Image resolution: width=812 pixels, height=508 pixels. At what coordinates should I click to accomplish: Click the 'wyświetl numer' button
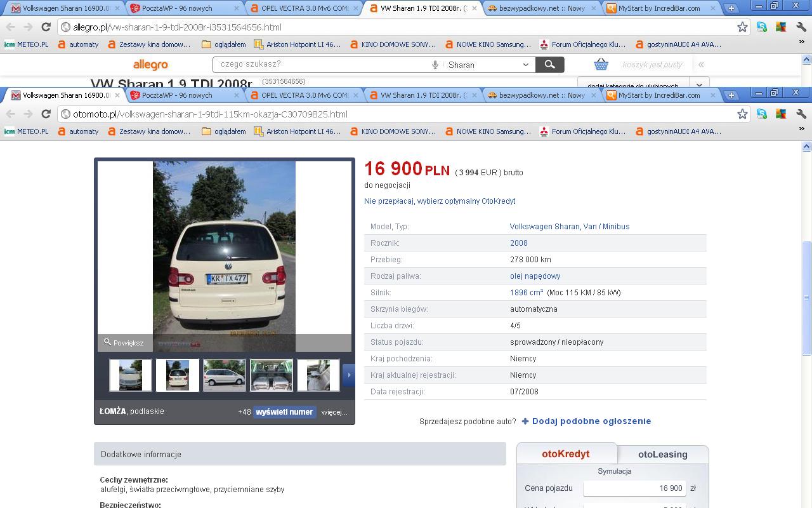284,412
